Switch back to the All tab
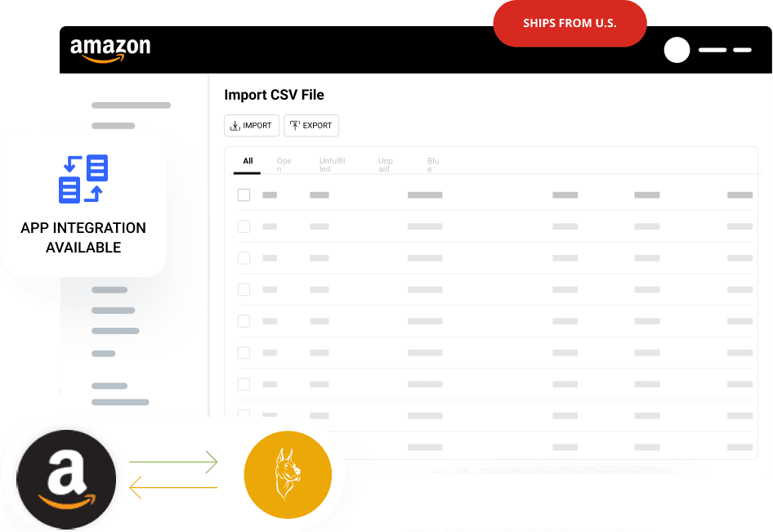773x532 pixels. pos(247,162)
